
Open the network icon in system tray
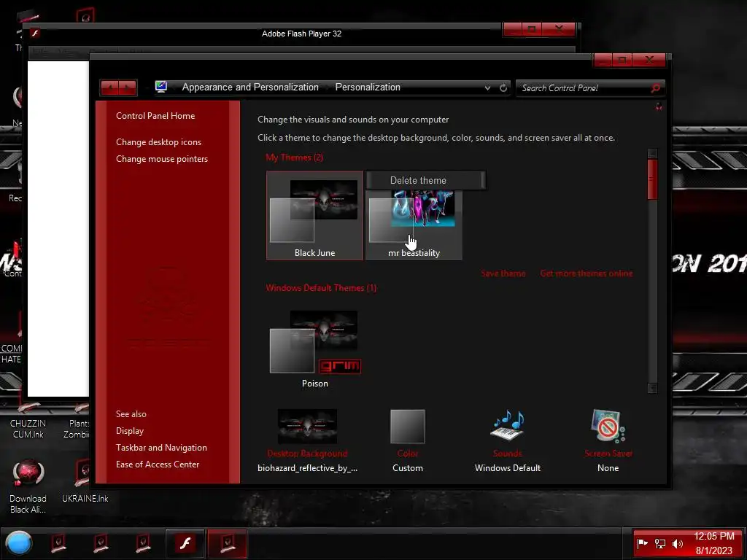coord(659,543)
